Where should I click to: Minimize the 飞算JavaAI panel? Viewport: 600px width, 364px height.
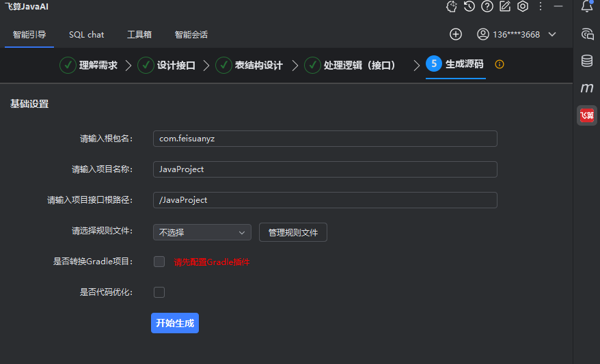click(x=558, y=7)
